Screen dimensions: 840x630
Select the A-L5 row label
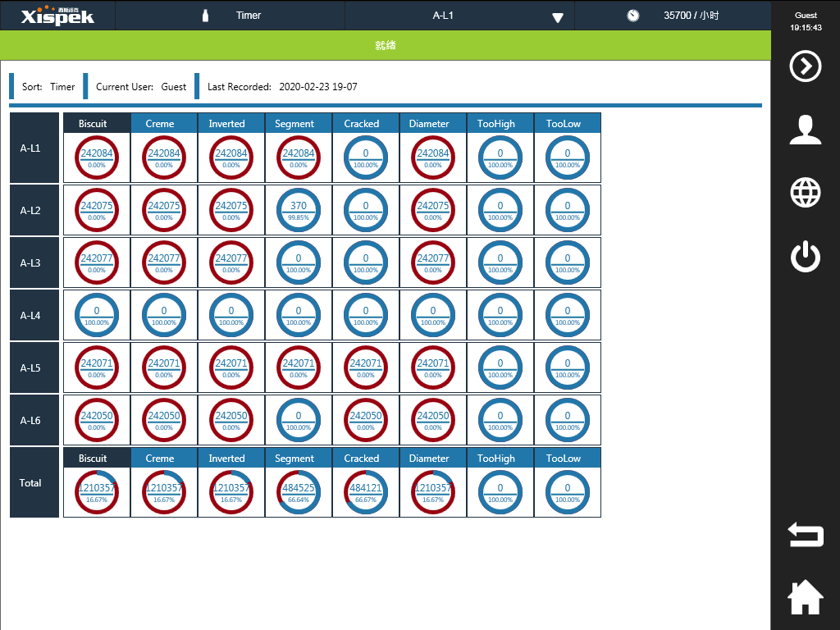click(x=34, y=367)
